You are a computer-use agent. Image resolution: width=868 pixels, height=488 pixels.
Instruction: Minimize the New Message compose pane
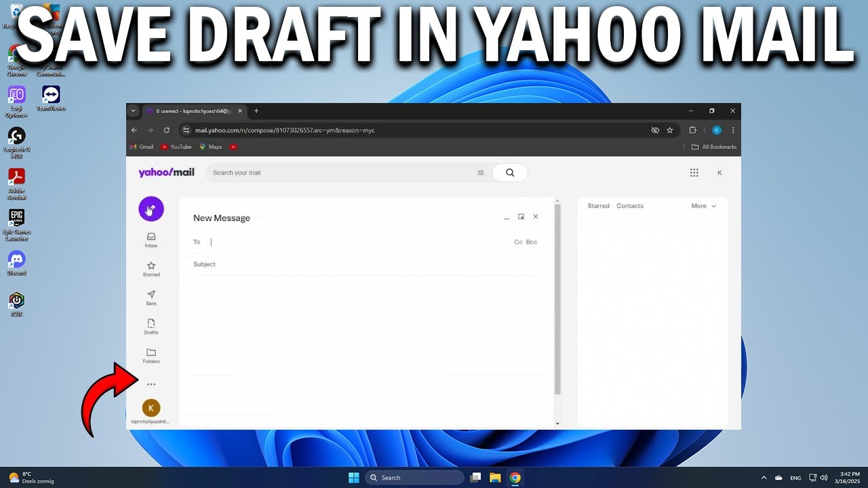507,218
